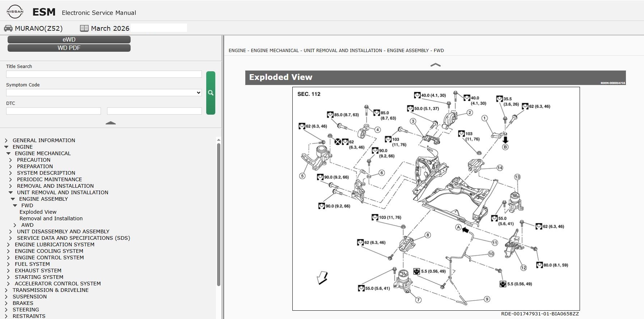This screenshot has width=644, height=319.
Task: Expand the FUEL SYSTEM node
Action: pyautogui.click(x=8, y=264)
